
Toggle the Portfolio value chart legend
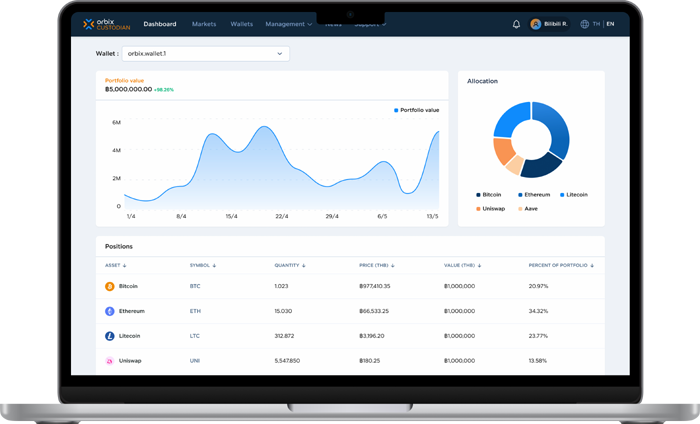416,110
